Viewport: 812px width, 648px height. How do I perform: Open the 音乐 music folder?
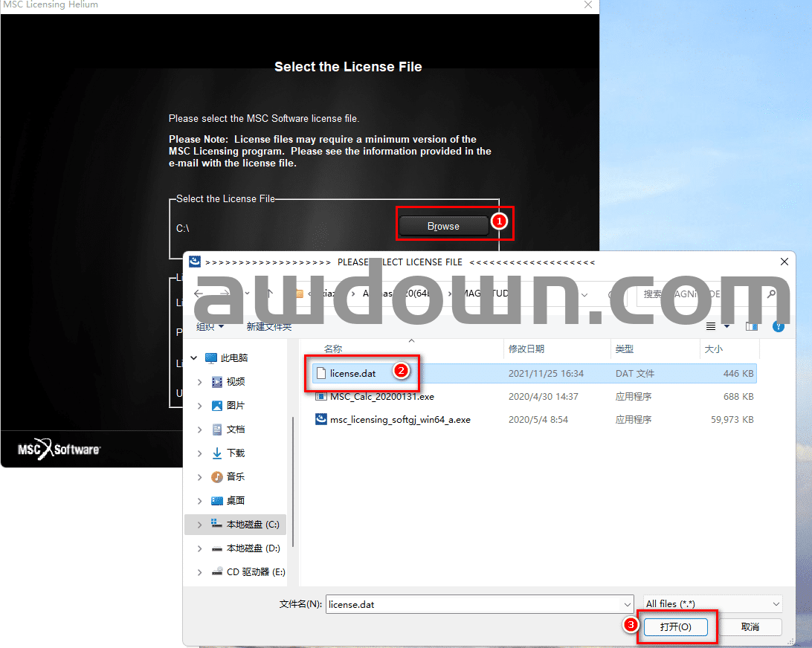tap(235, 477)
